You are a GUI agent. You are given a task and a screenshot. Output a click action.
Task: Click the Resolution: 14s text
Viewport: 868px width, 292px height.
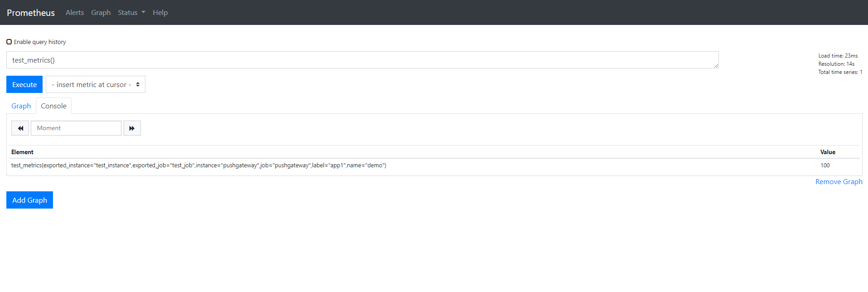(836, 64)
